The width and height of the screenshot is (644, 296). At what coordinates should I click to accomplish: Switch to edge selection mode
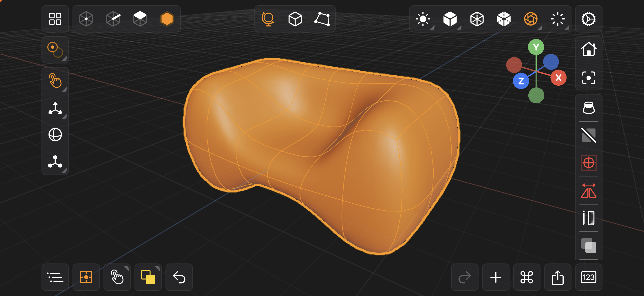tap(113, 19)
